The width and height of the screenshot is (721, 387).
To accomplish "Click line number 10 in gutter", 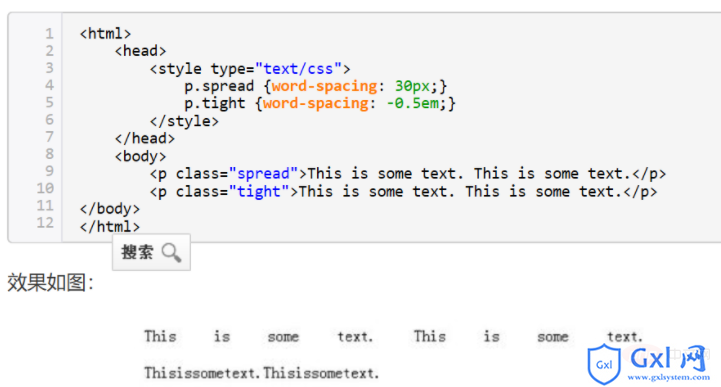I will (x=45, y=188).
